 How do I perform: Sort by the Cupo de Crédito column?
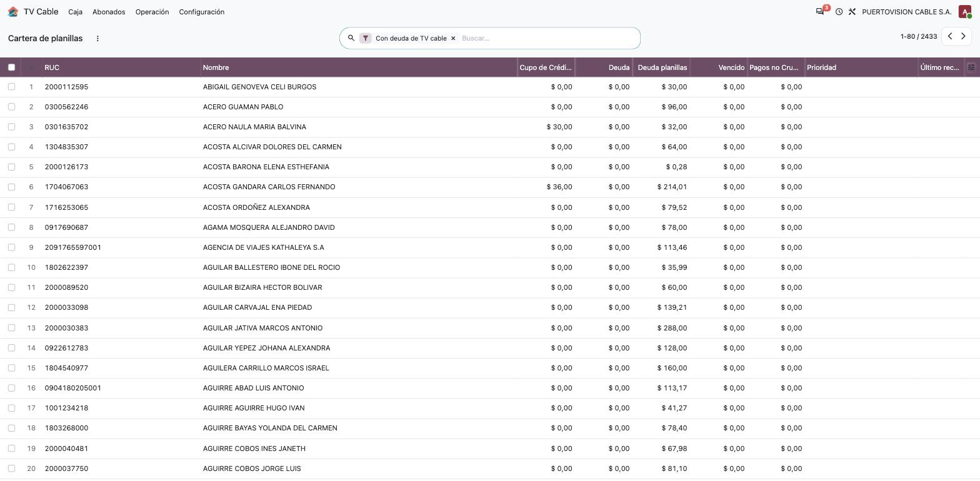pos(546,67)
